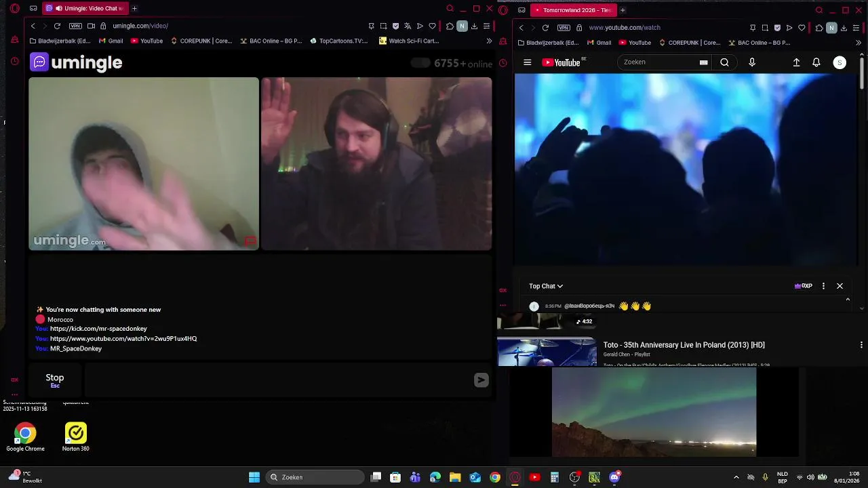Screen dimensions: 868x488
Task: Add Umingle page to bookmarks heart
Action: (432, 26)
